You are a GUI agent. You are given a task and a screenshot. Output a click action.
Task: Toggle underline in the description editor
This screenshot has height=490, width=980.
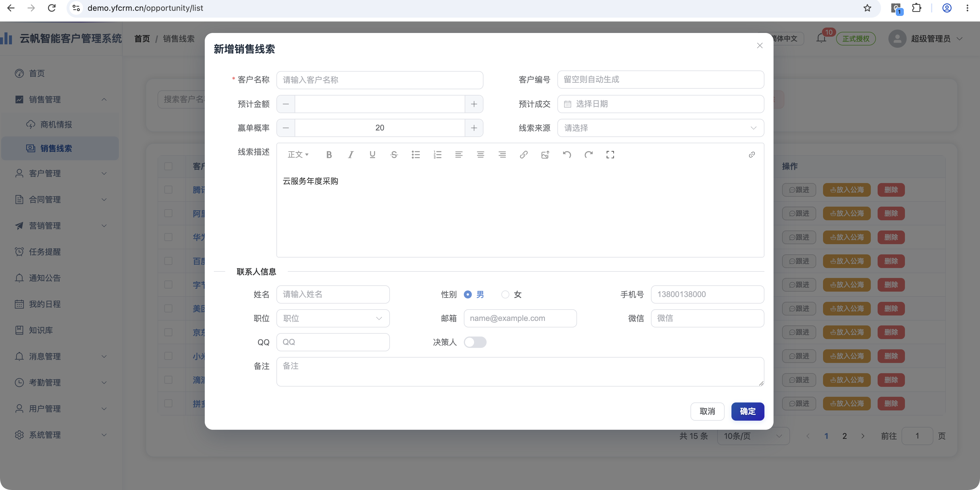[373, 155]
